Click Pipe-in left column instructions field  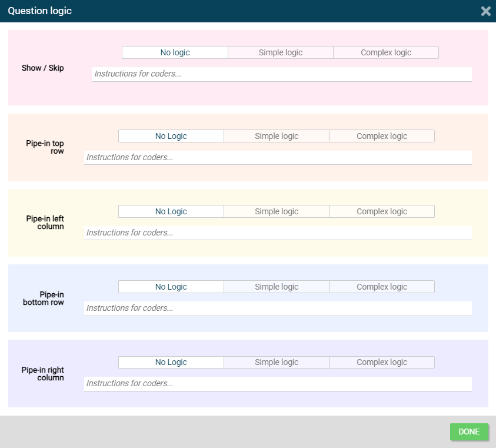click(278, 233)
